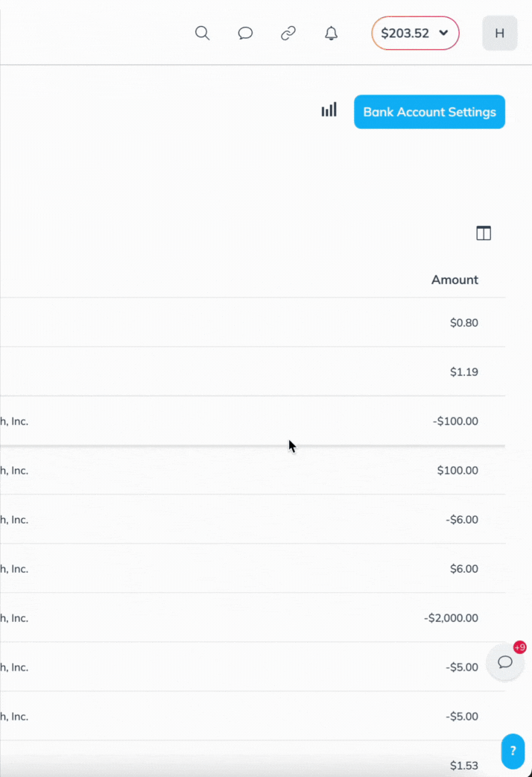Expand the $203.52 balance dropdown
The image size is (532, 777).
[x=415, y=34]
